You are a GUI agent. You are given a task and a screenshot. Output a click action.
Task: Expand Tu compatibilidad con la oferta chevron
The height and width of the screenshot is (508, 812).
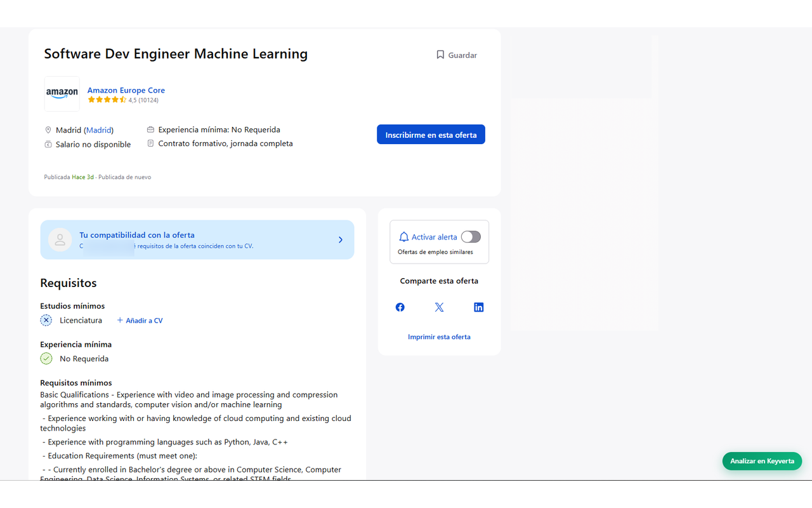341,239
